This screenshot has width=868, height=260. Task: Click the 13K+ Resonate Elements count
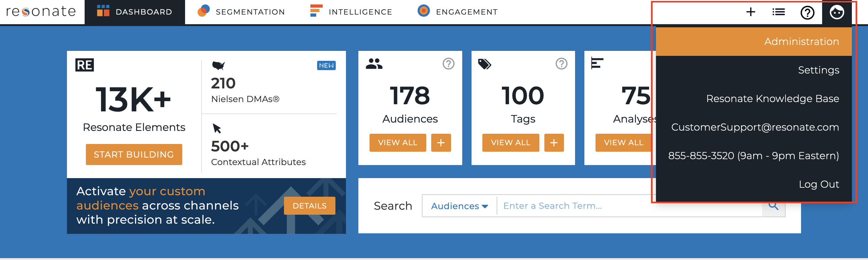point(133,100)
